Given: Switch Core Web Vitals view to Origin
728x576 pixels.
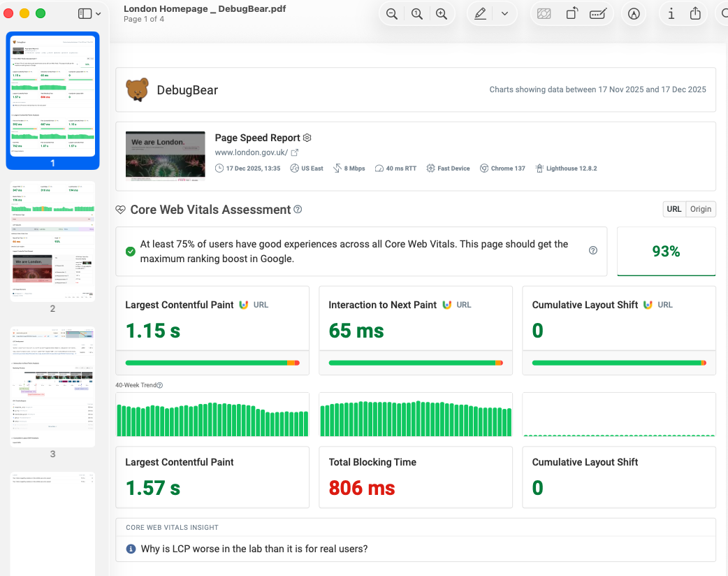Looking at the screenshot, I should point(700,209).
